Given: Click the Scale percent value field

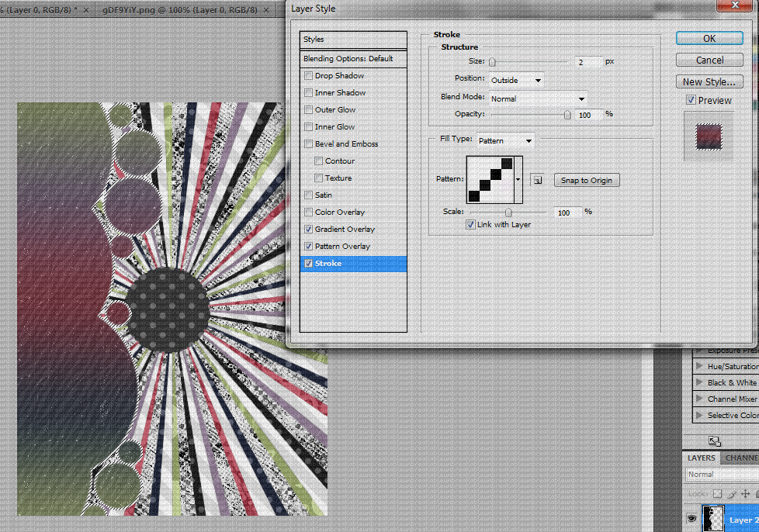Looking at the screenshot, I should 567,212.
